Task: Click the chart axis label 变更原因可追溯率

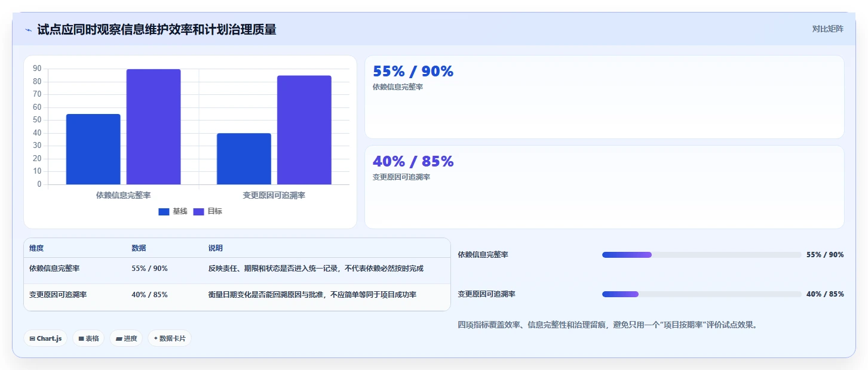Action: pyautogui.click(x=274, y=195)
